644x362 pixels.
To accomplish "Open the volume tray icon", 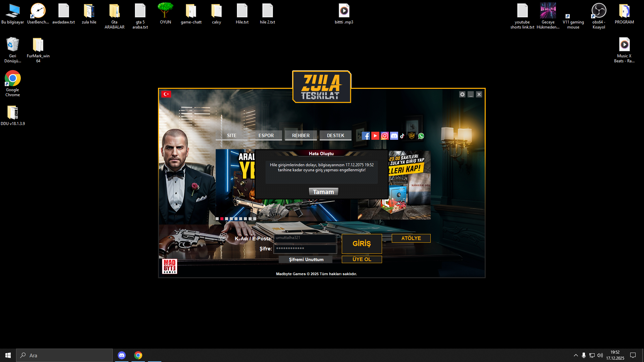I will click(600, 355).
